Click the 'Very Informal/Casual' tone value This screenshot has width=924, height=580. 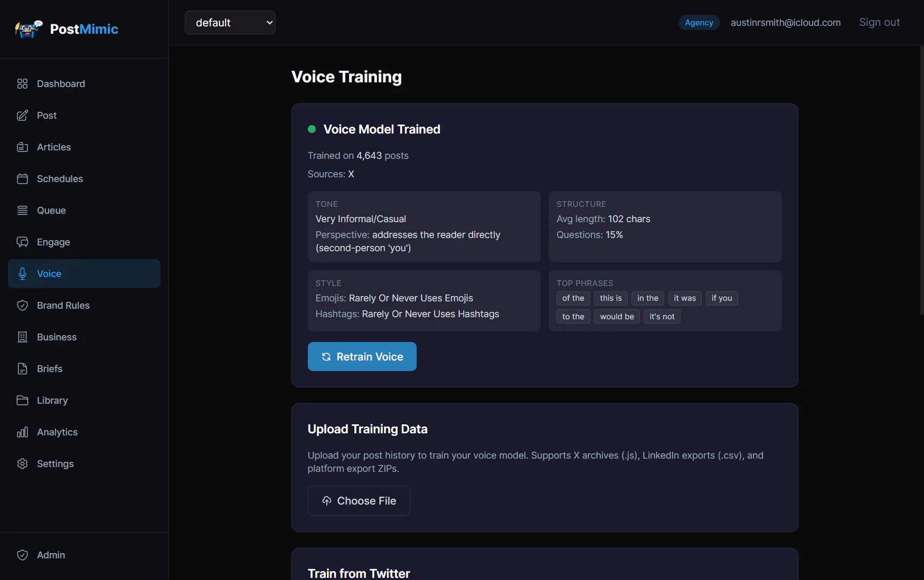point(361,219)
